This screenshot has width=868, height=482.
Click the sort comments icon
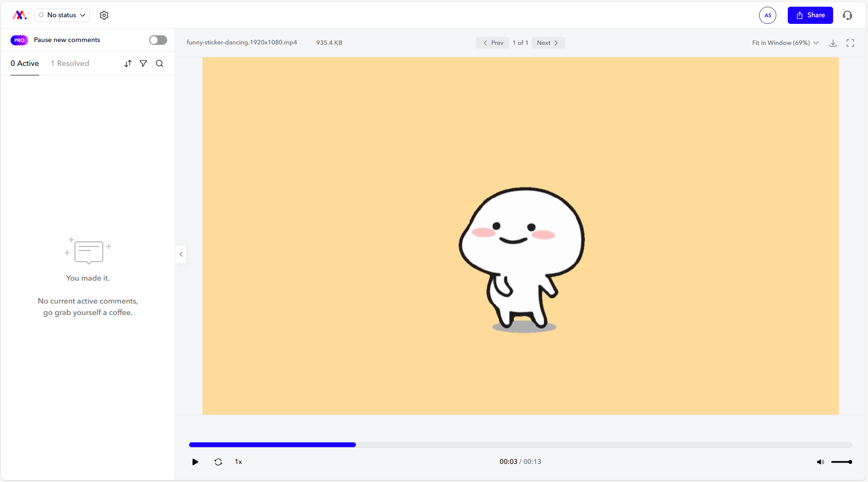pos(128,63)
